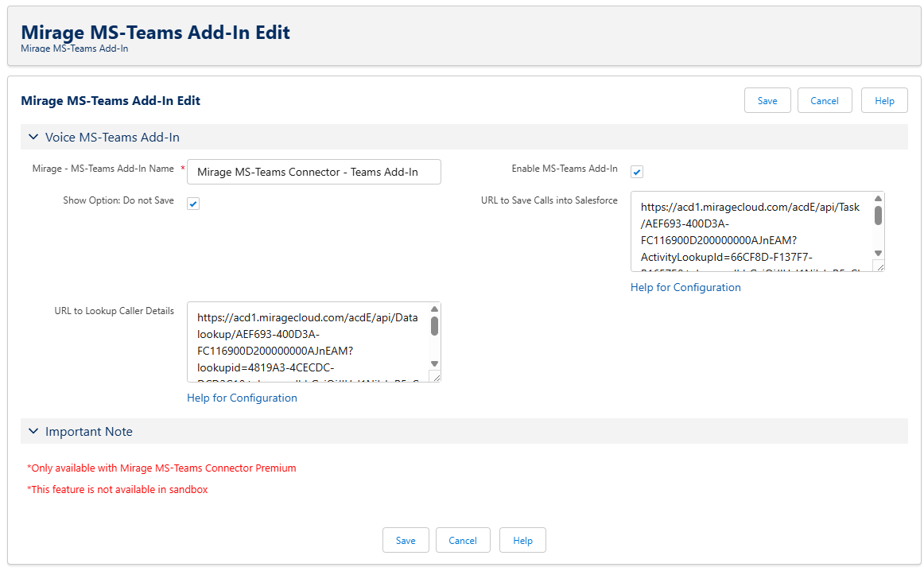Uncheck Show Option: Do not Save
This screenshot has width=924, height=571.
[193, 204]
